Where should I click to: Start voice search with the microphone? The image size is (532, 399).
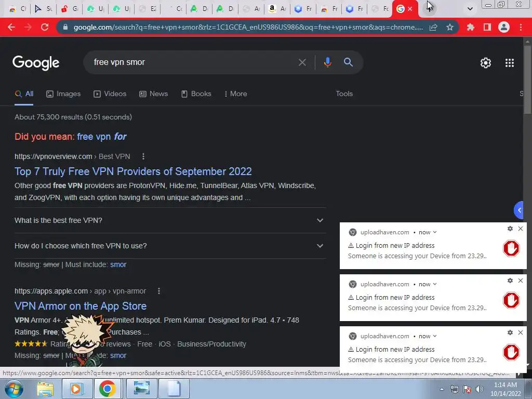pos(327,62)
